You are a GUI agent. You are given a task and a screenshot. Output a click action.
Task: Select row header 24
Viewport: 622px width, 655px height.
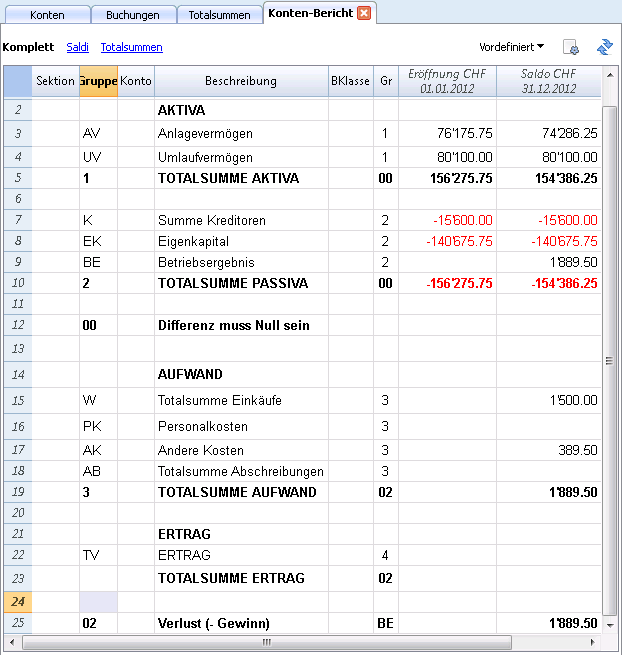point(18,602)
